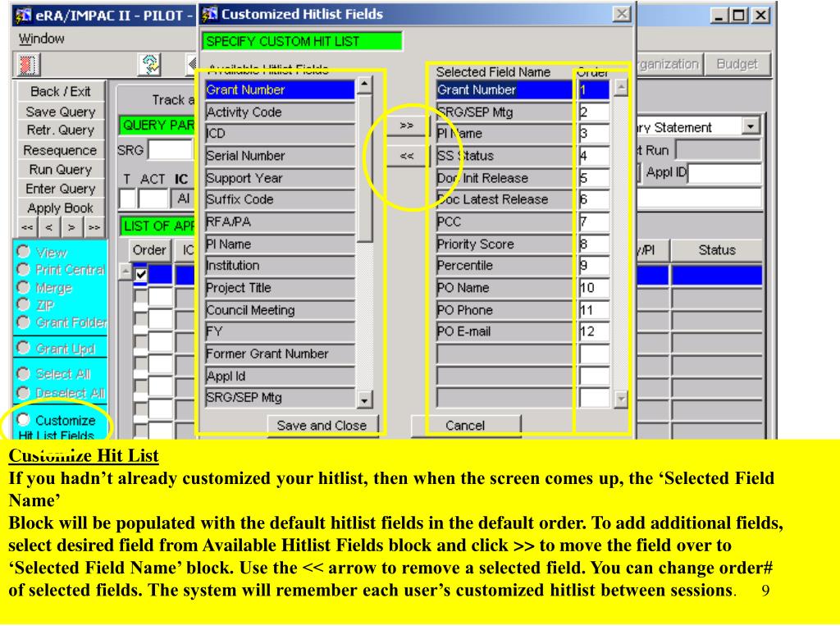Viewport: 840px width, 630px height.
Task: Click Back / Exit button
Action: [61, 92]
